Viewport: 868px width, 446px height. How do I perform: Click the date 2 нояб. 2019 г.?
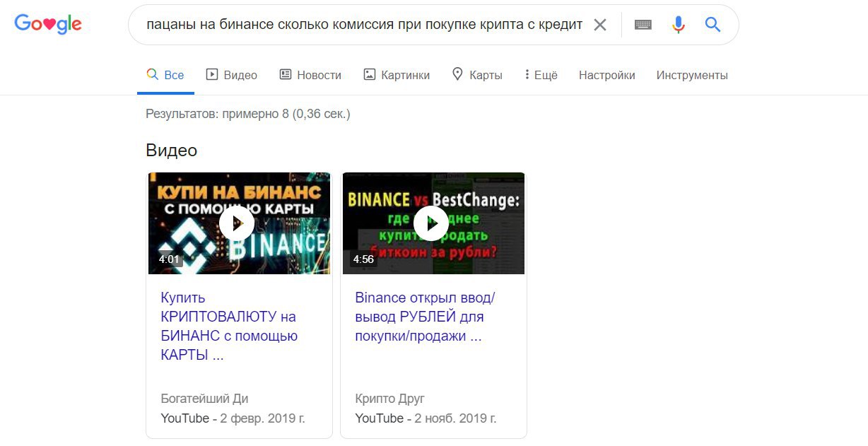point(456,418)
